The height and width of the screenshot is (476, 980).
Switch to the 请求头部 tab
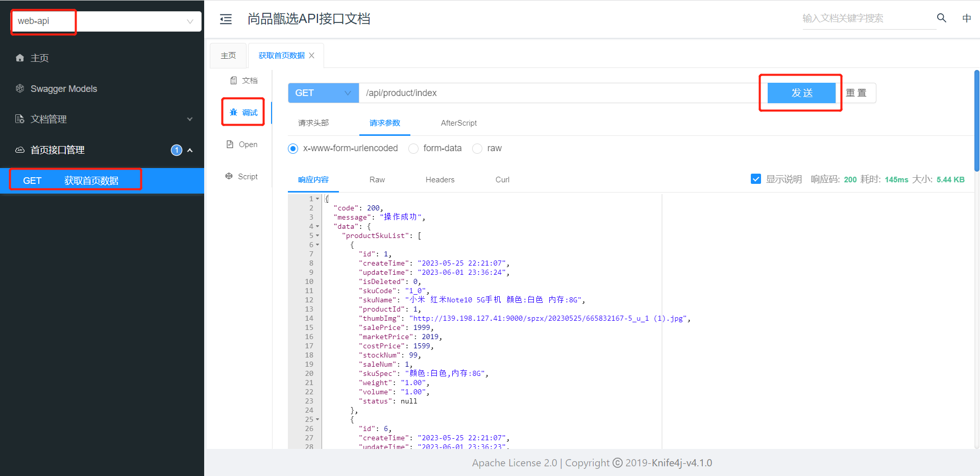(x=313, y=123)
